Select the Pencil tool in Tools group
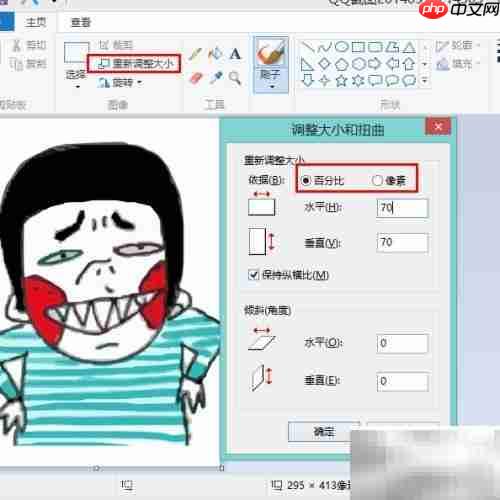 [x=195, y=54]
